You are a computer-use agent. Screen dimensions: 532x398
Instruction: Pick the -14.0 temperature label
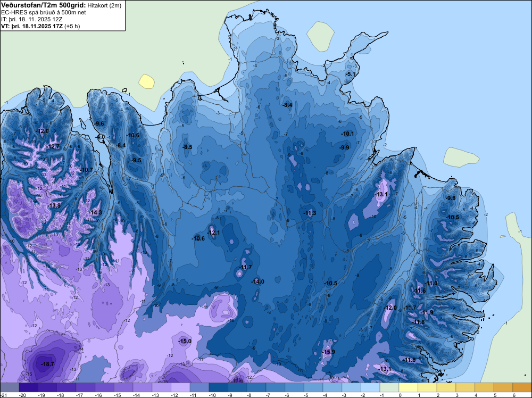[257, 281]
